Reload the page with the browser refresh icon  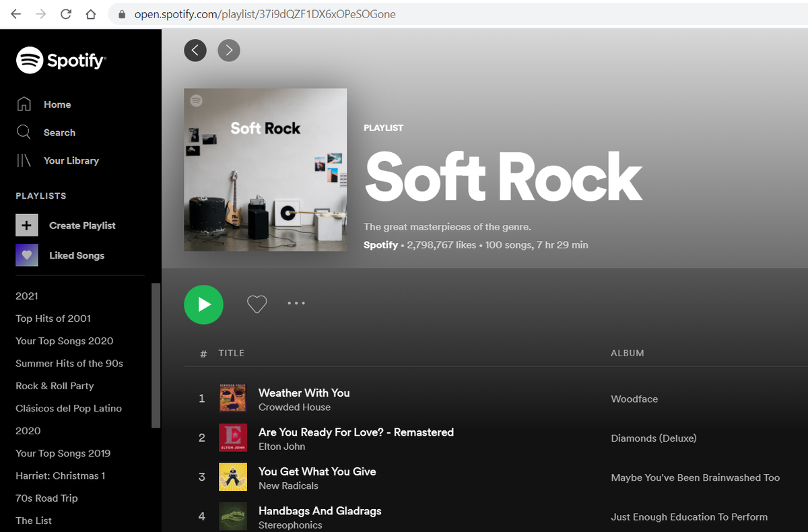[x=66, y=14]
